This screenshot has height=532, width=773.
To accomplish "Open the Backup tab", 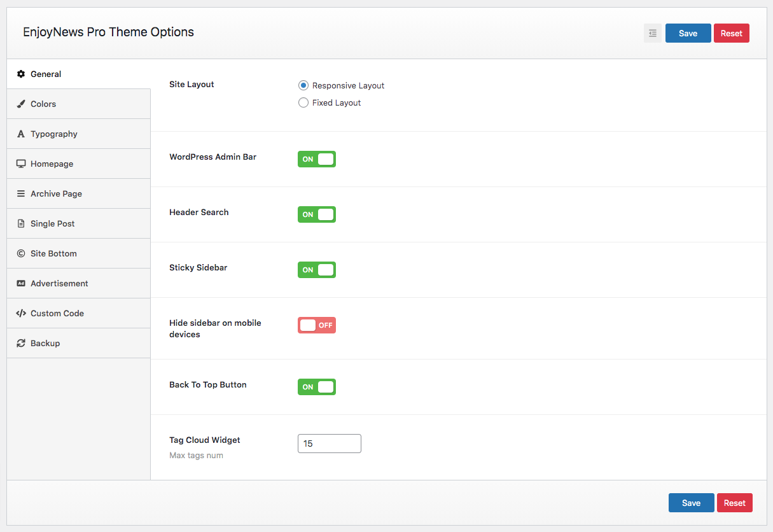I will (x=79, y=343).
